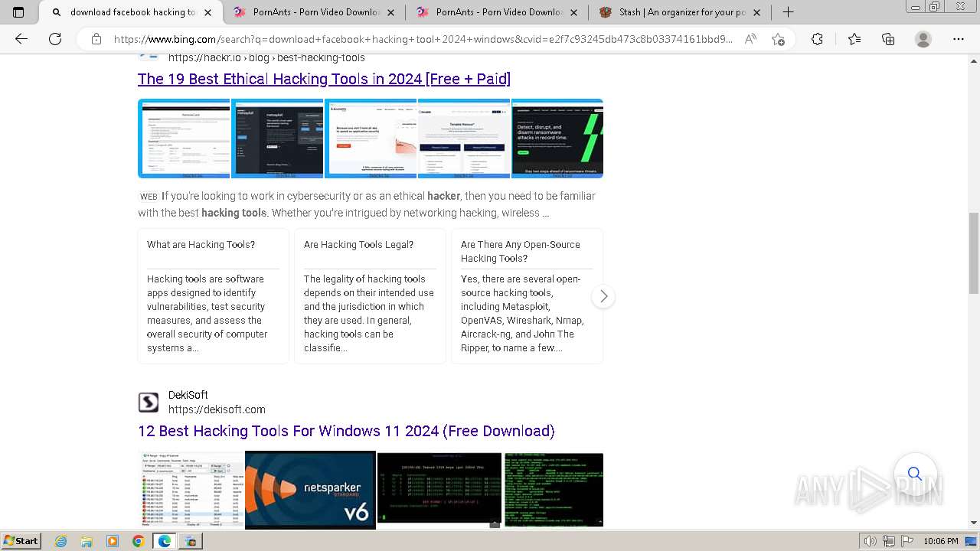Add this page to favorites
The image size is (980, 551).
tap(779, 39)
